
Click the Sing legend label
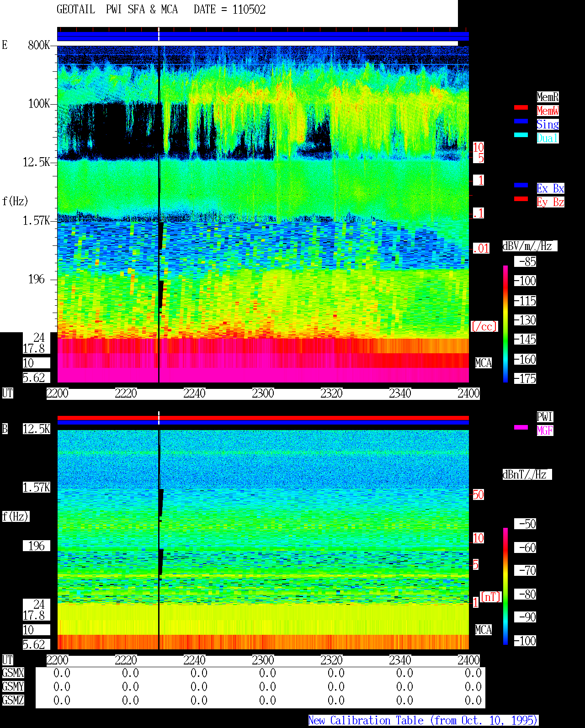548,124
